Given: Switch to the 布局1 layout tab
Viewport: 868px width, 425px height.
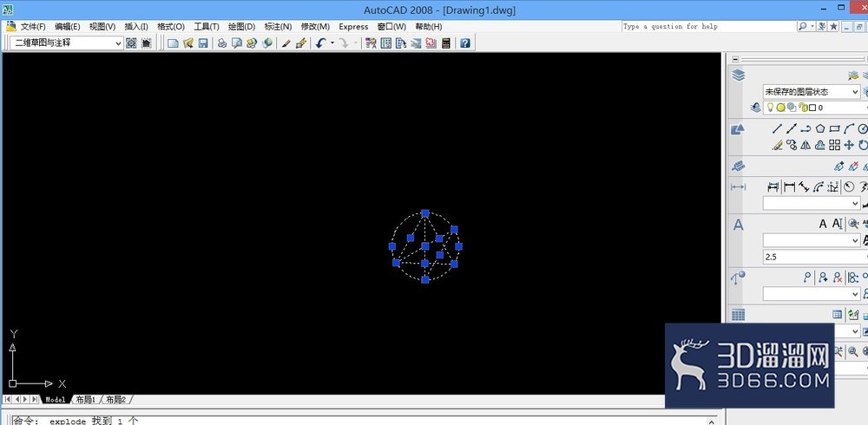Looking at the screenshot, I should click(x=85, y=399).
